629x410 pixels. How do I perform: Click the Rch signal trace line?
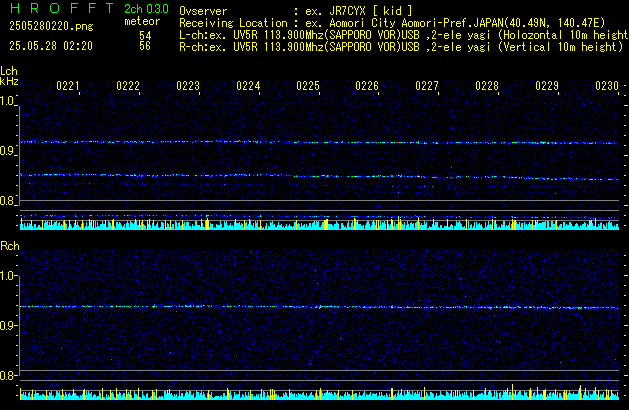[319, 307]
